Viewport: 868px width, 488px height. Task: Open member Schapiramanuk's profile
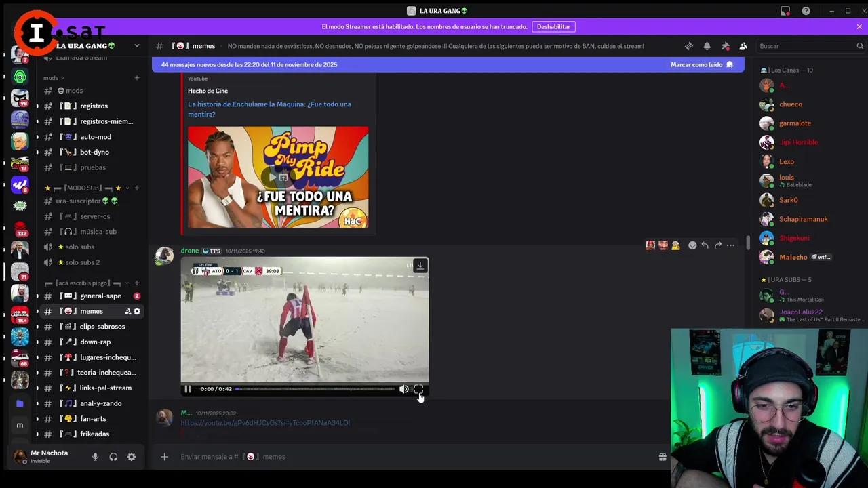click(x=803, y=219)
